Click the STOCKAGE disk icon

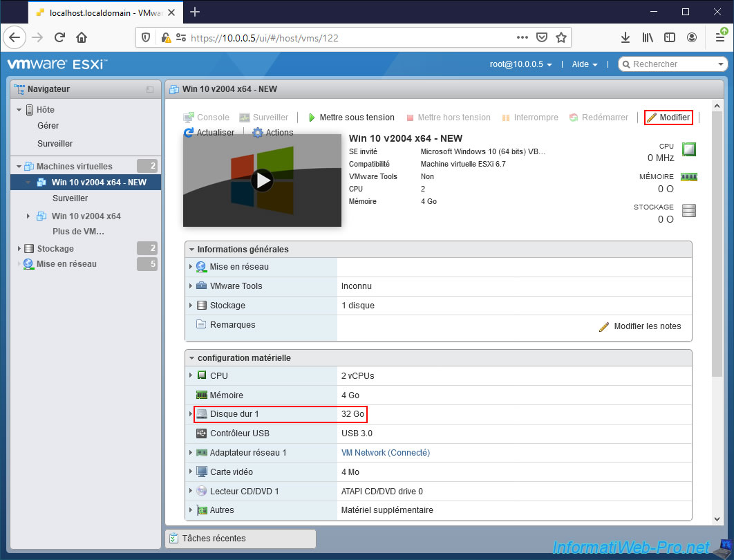pos(689,211)
